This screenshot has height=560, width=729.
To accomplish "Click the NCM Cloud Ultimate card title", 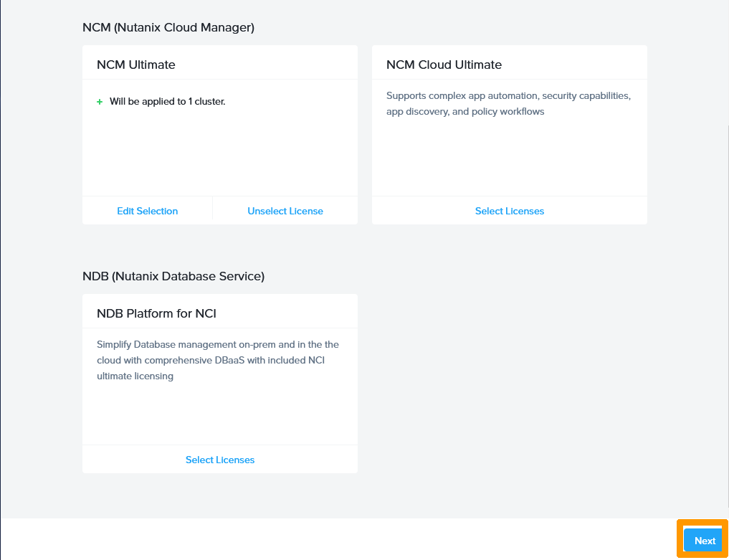I will [x=444, y=65].
